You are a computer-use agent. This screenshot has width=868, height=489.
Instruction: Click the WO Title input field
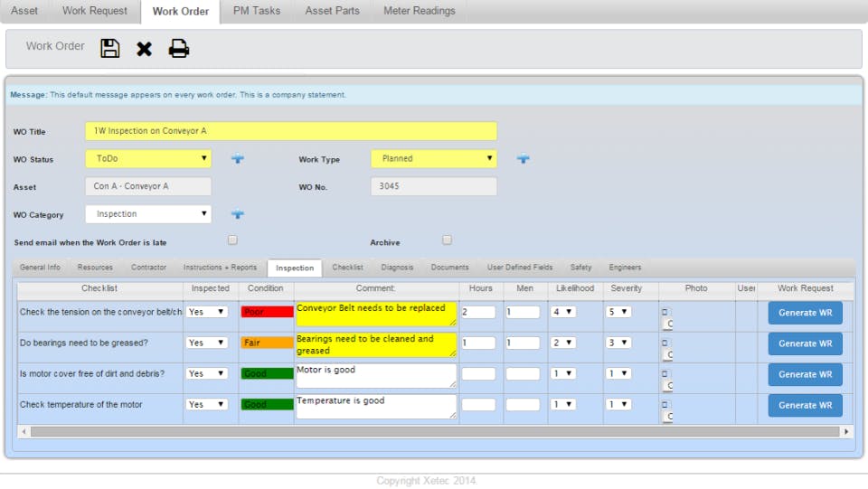coord(291,131)
